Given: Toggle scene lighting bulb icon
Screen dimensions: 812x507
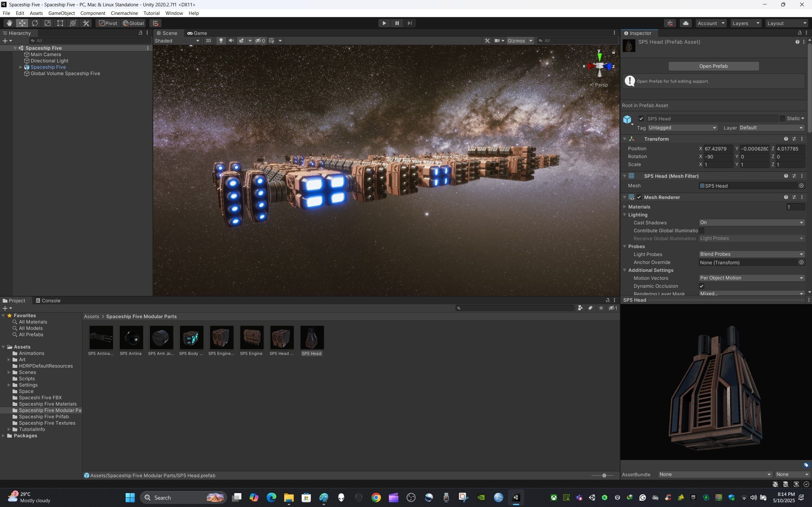Looking at the screenshot, I should pos(221,41).
